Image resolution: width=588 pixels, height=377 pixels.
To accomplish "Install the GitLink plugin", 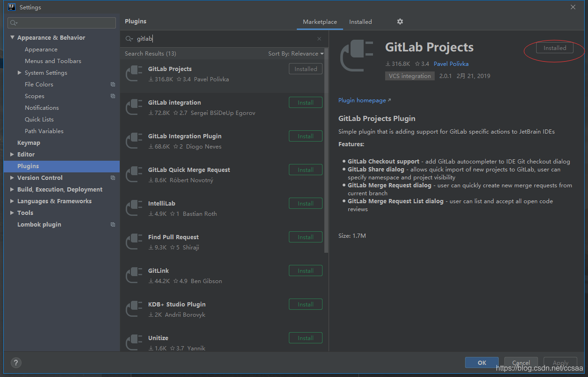I will (306, 271).
